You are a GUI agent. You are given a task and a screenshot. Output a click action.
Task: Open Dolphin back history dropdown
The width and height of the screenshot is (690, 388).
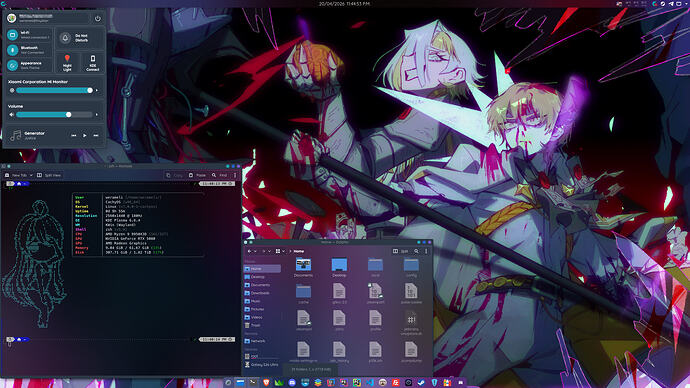click(x=255, y=251)
